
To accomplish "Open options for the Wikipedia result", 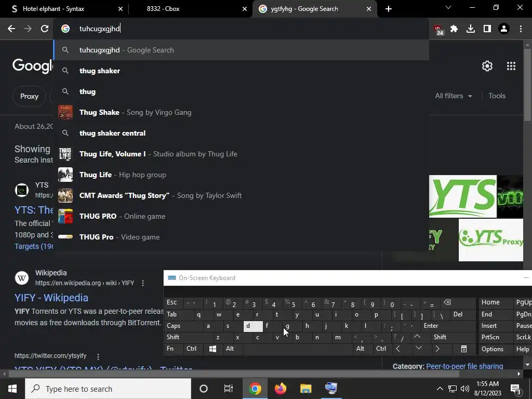I will pyautogui.click(x=143, y=283).
